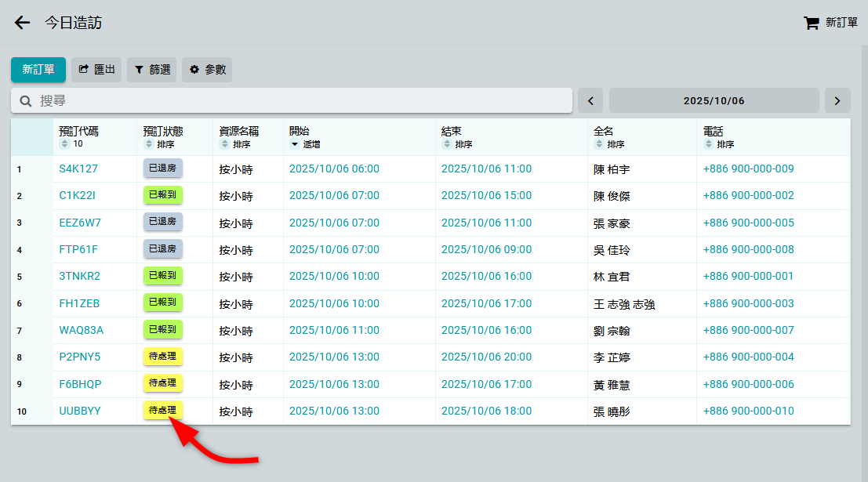Click the 匯出 export button
The width and height of the screenshot is (868, 482).
tap(96, 70)
